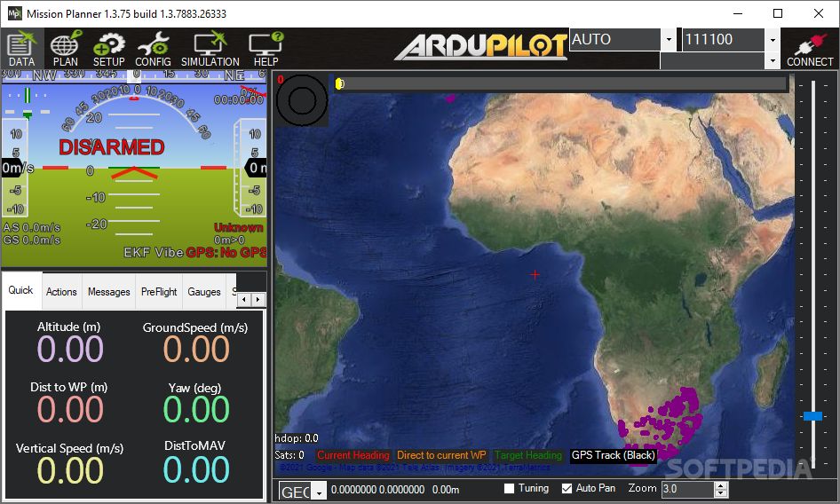Decrease map zoom with the down stepper

[x=721, y=493]
